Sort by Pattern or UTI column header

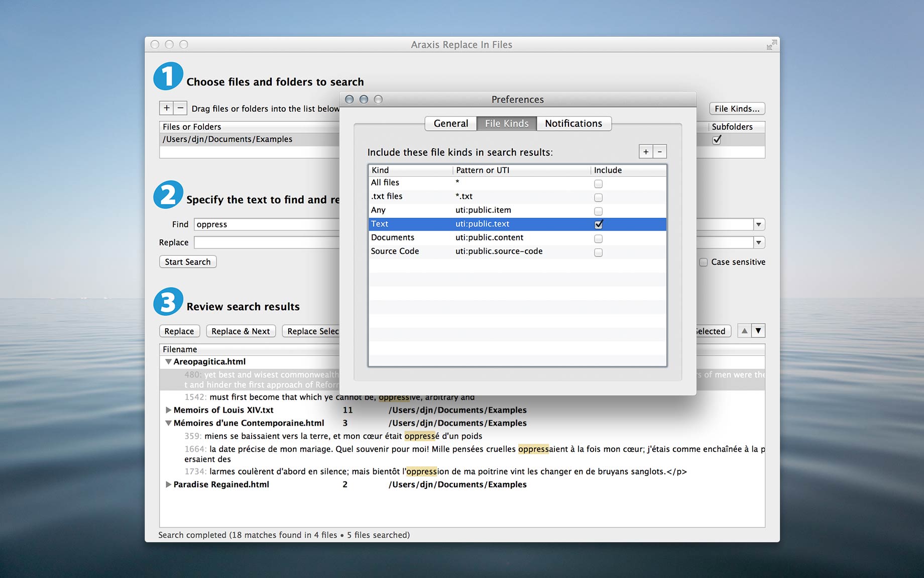(x=522, y=170)
